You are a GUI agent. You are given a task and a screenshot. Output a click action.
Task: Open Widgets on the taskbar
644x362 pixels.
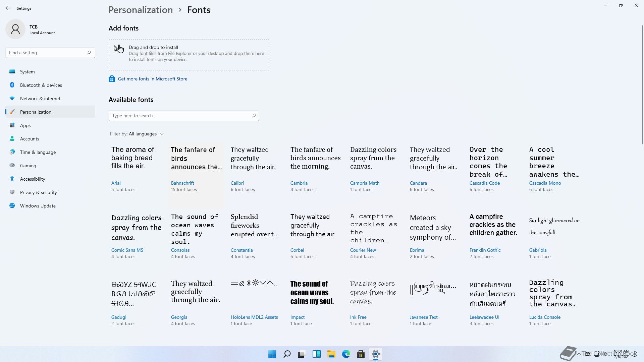point(316,354)
